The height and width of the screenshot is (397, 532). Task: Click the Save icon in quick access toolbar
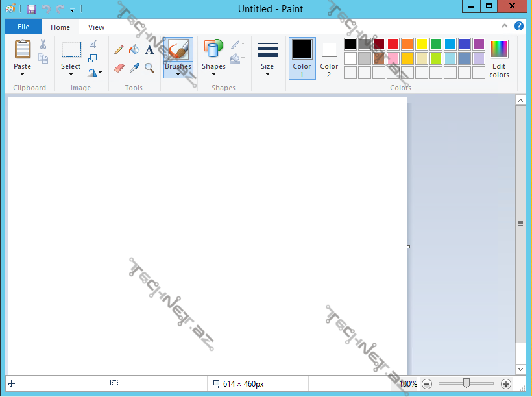(x=31, y=9)
